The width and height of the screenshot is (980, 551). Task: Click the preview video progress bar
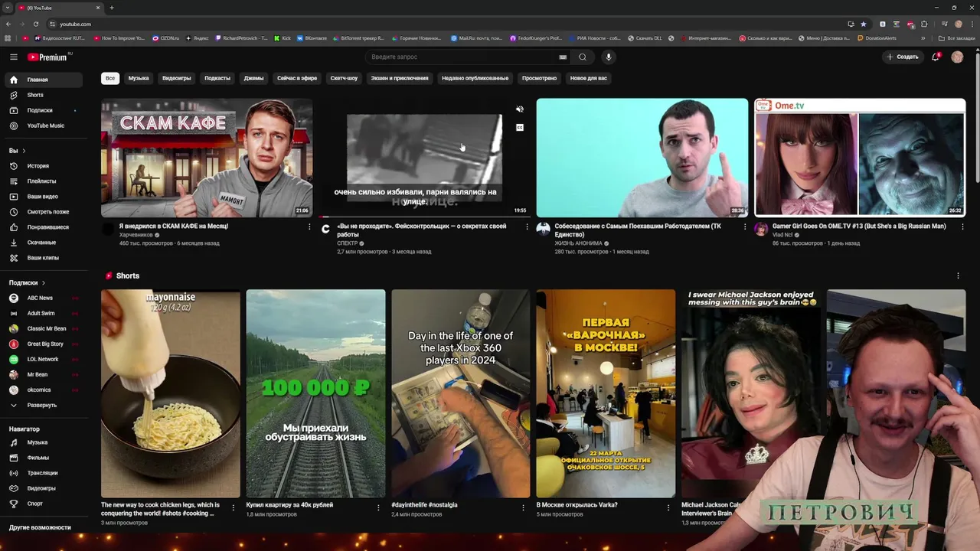point(424,217)
